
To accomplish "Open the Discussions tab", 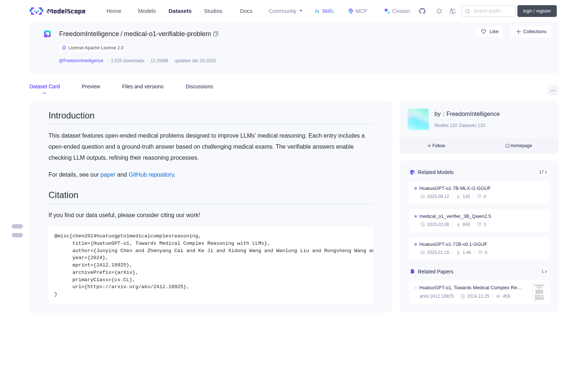I will pyautogui.click(x=199, y=86).
